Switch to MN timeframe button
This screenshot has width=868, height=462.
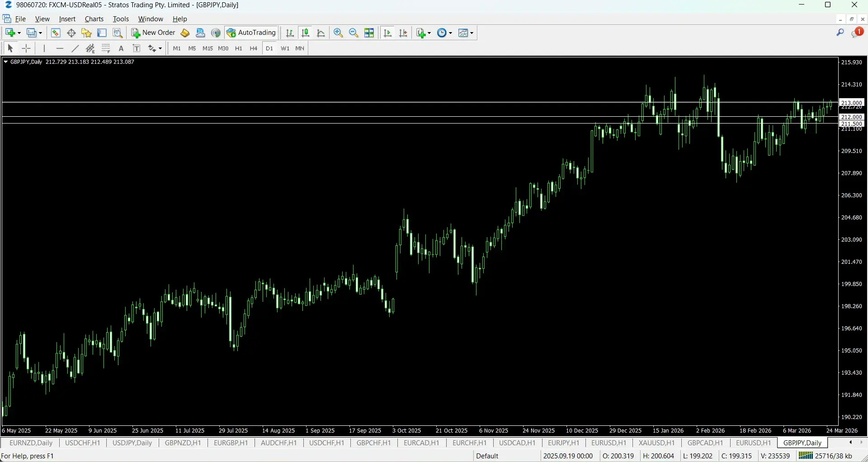tap(300, 48)
